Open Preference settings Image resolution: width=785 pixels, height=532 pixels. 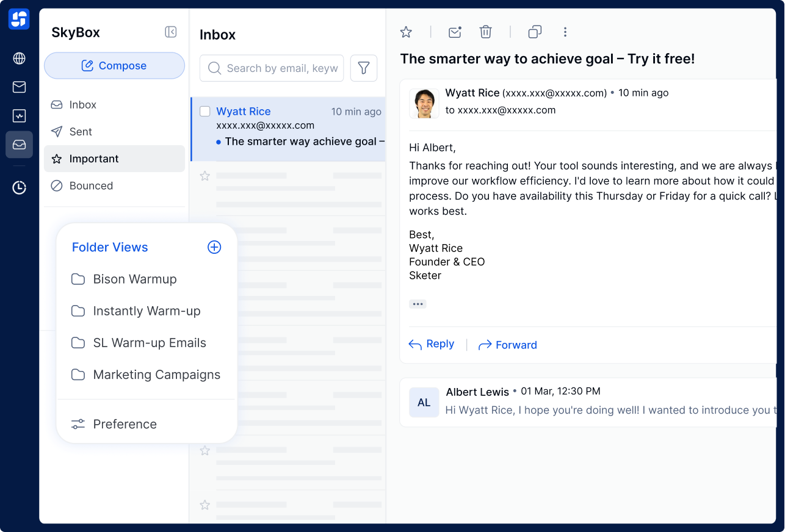(x=114, y=424)
